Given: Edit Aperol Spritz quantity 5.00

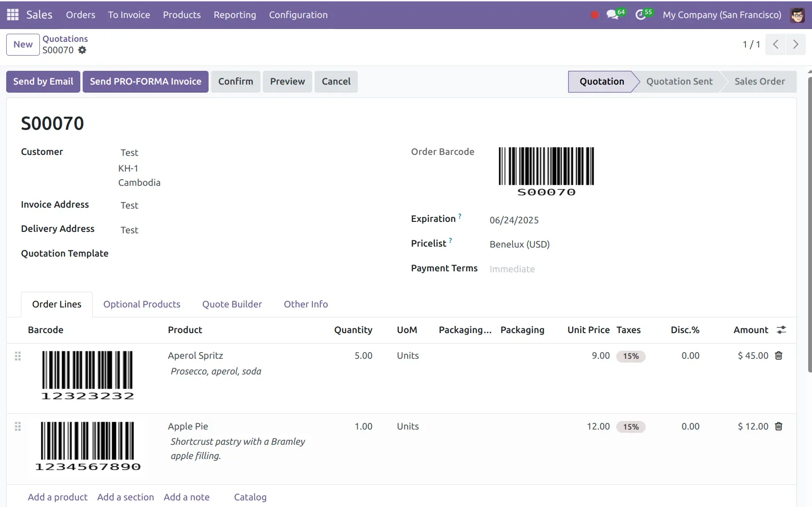Looking at the screenshot, I should click(x=363, y=355).
